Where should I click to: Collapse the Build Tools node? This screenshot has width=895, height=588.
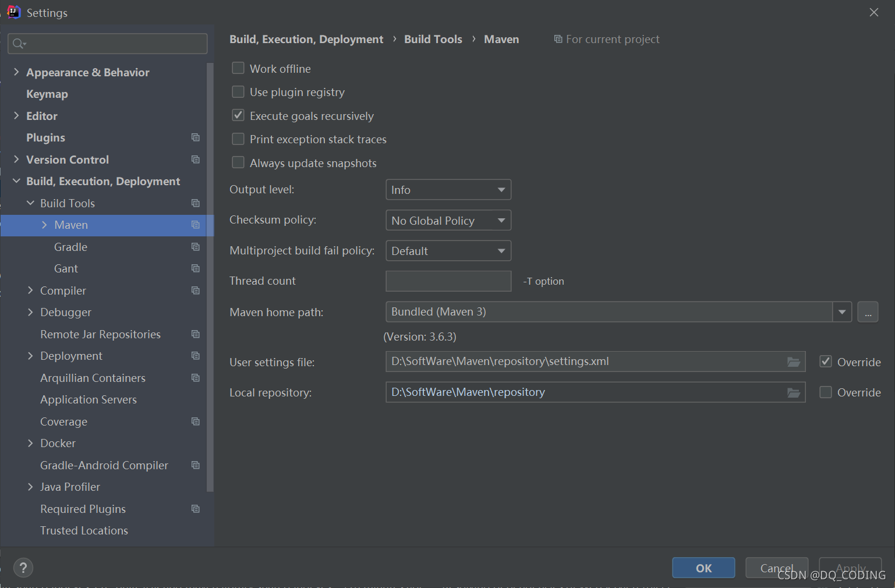point(30,203)
